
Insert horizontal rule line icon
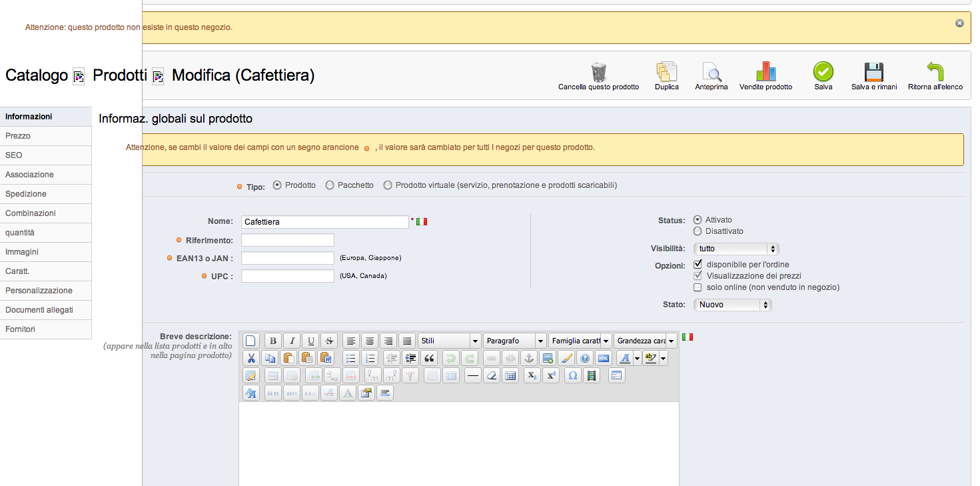click(473, 375)
